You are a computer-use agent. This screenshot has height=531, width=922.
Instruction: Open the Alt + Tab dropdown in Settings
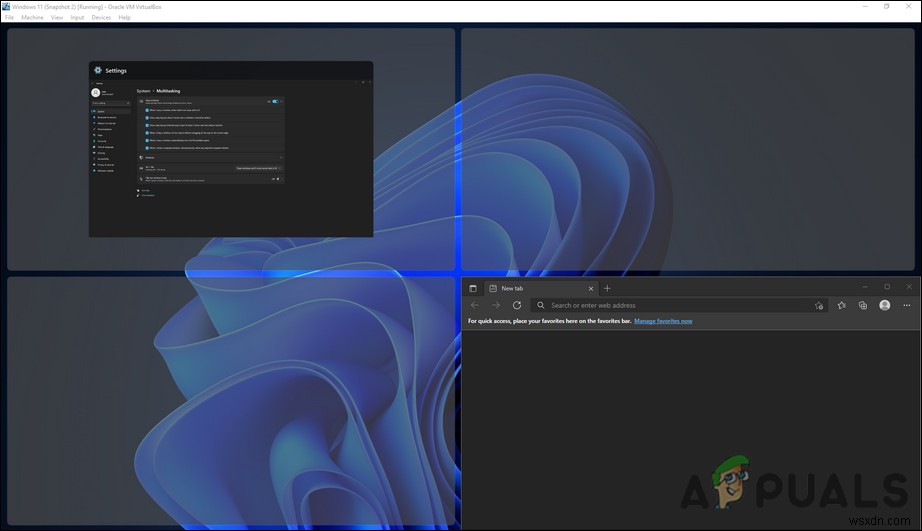click(x=255, y=168)
